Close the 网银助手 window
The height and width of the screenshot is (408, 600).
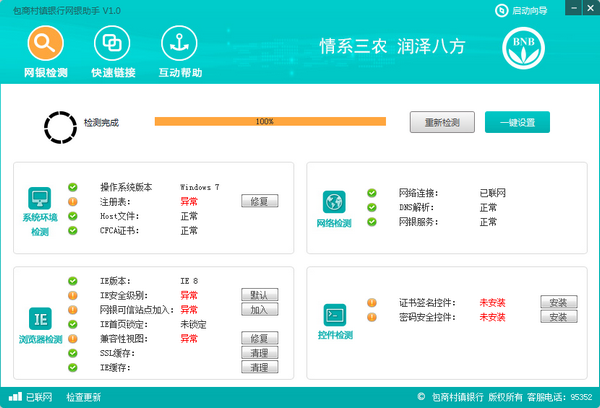point(591,8)
